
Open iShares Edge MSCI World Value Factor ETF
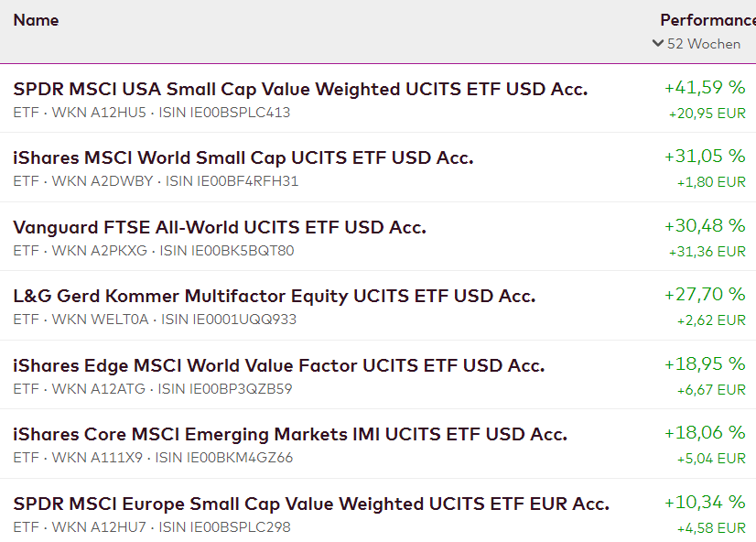coord(278,365)
